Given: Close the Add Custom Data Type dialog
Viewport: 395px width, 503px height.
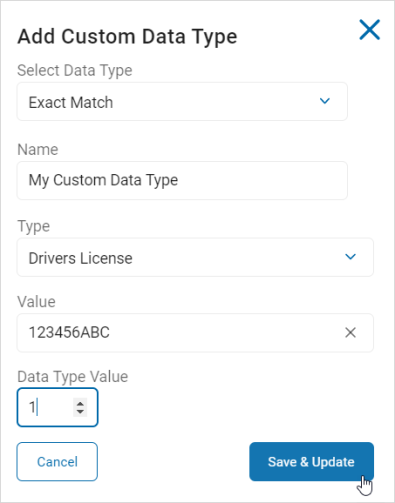Looking at the screenshot, I should (369, 30).
